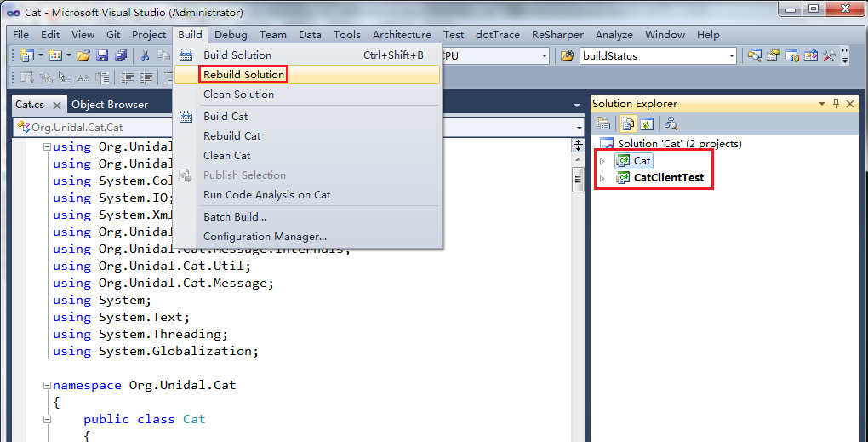
Task: Choose Clean Solution menu entry
Action: point(307,95)
